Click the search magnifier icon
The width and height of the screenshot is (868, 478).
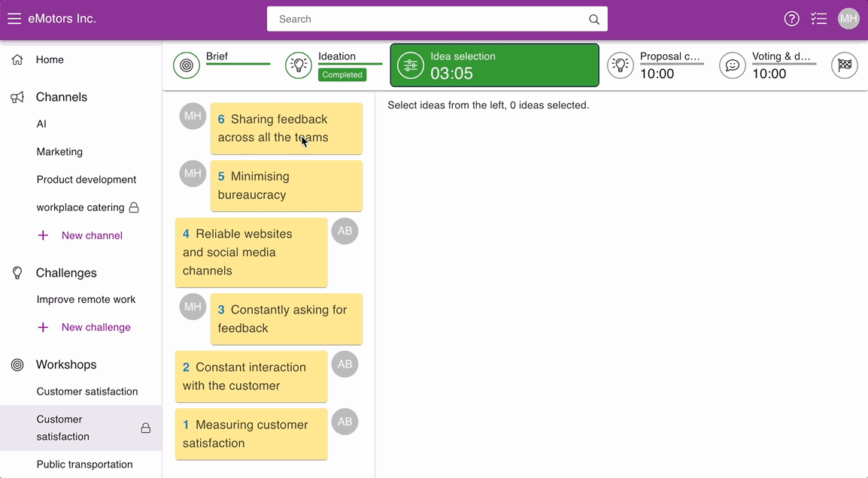coord(594,20)
